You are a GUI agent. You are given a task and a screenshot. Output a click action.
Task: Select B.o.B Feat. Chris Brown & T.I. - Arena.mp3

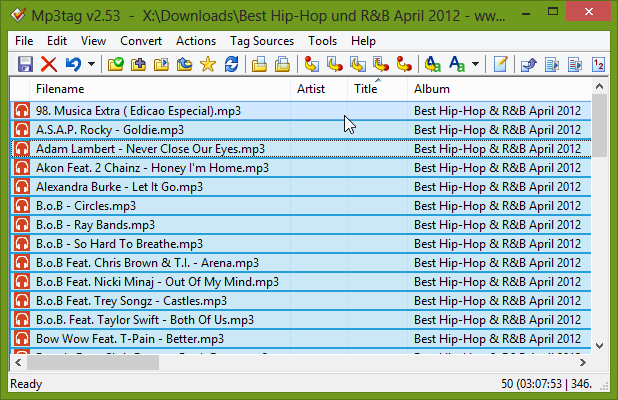(301, 263)
